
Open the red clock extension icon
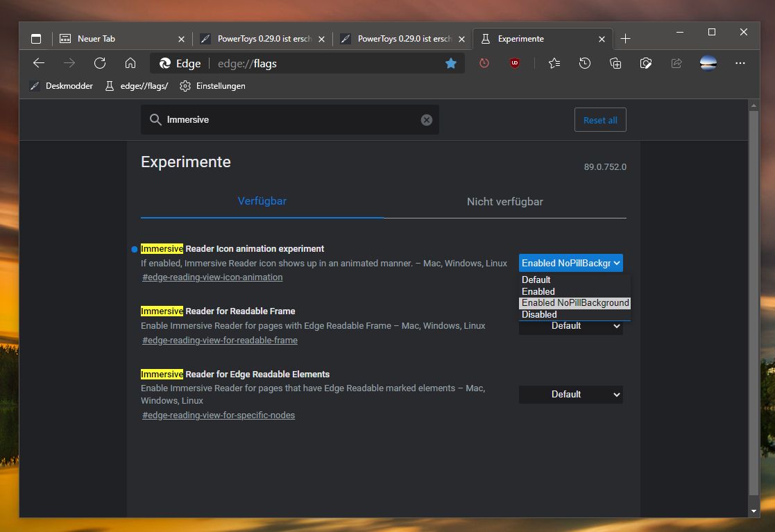click(x=484, y=63)
